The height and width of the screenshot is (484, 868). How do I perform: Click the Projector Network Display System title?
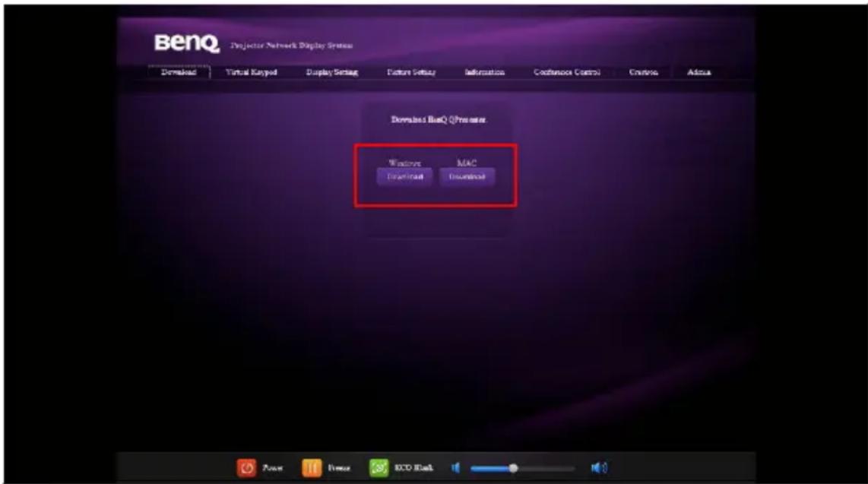pyautogui.click(x=292, y=46)
